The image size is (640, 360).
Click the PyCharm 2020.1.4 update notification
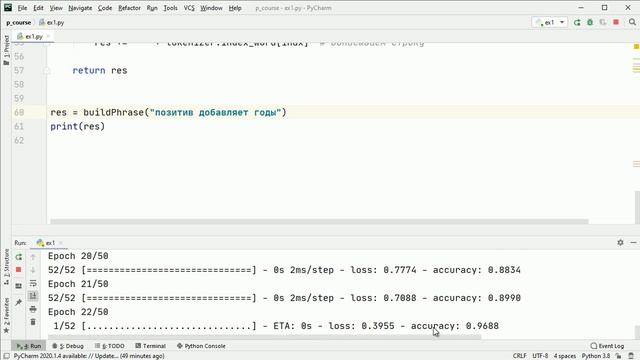(89, 356)
